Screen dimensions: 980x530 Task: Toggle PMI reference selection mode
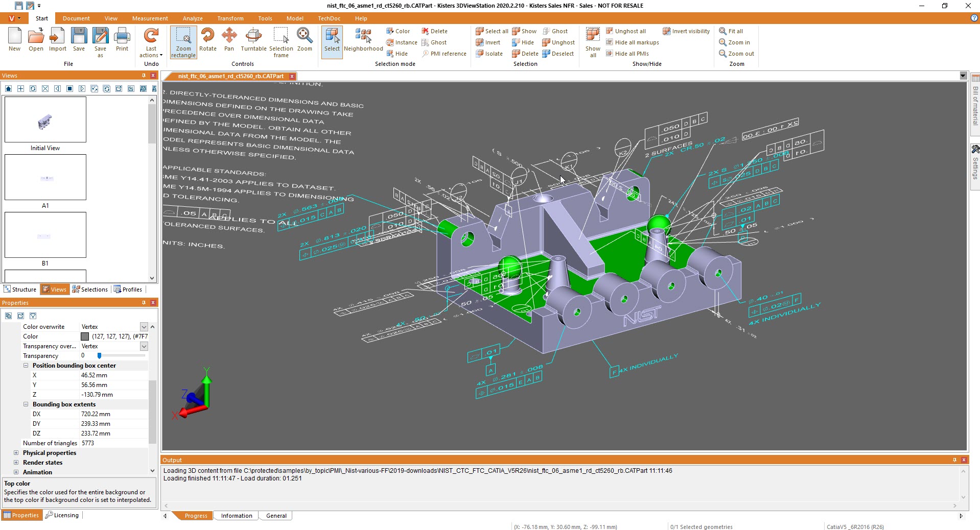tap(444, 54)
